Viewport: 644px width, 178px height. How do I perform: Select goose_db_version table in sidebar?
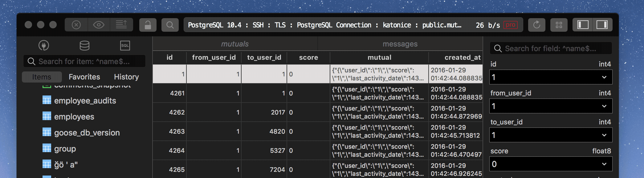(87, 133)
